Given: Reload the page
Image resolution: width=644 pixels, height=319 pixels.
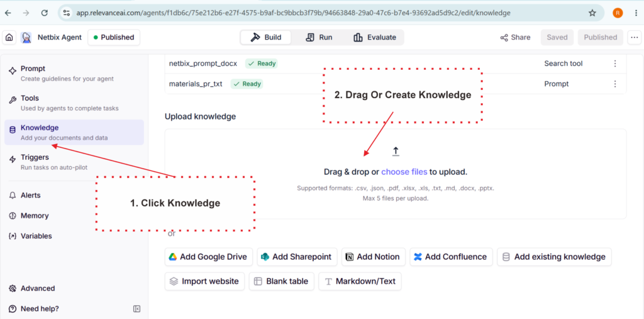Looking at the screenshot, I should coord(45,13).
